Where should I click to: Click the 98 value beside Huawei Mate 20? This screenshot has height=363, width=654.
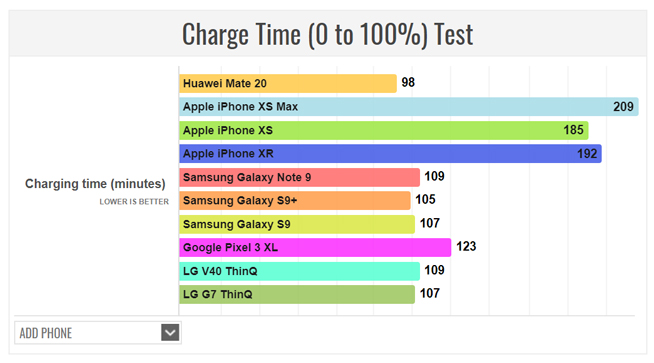pos(408,83)
